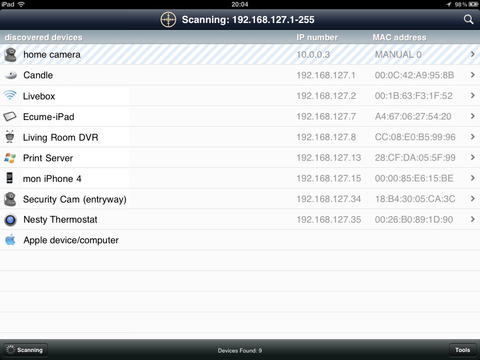Click the Livebox Wi-Fi icon
The width and height of the screenshot is (480, 360).
(10, 96)
